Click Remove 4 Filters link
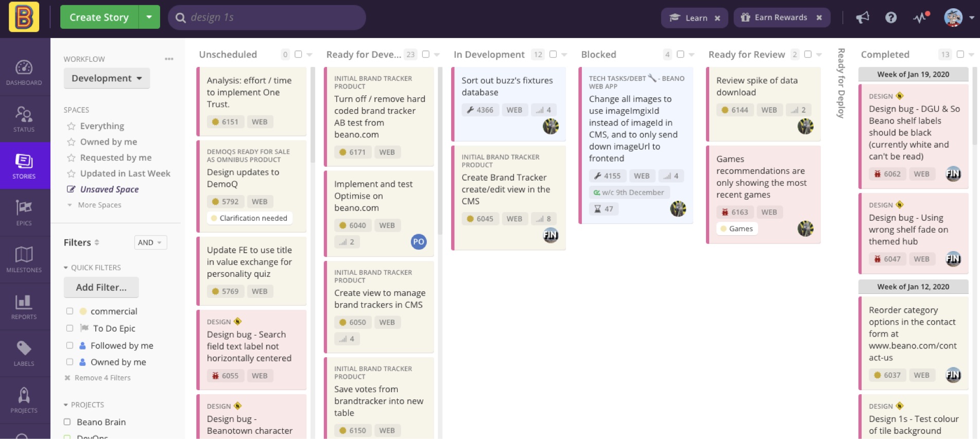Screen dimensions: 980x439 [x=102, y=378]
